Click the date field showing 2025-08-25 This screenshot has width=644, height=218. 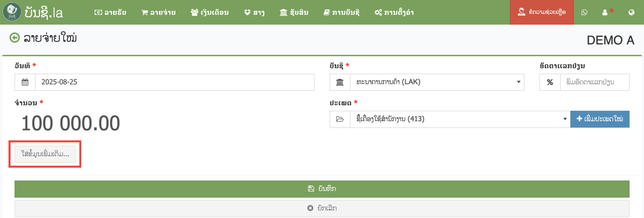(174, 82)
